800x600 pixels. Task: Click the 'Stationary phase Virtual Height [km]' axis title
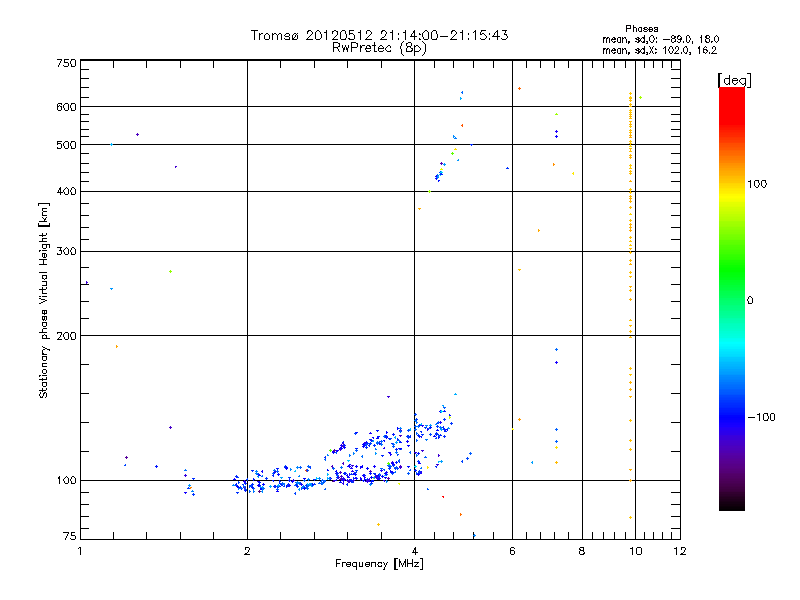point(44,300)
